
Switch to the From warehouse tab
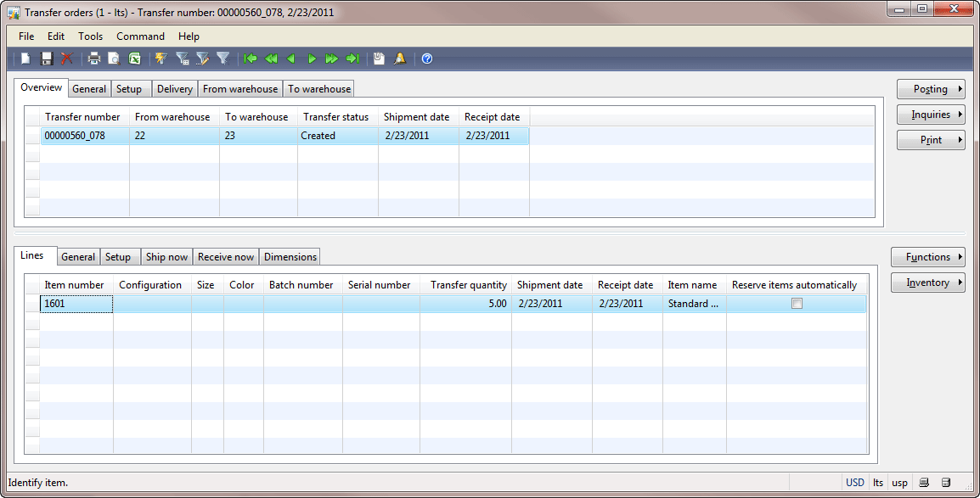(x=240, y=89)
